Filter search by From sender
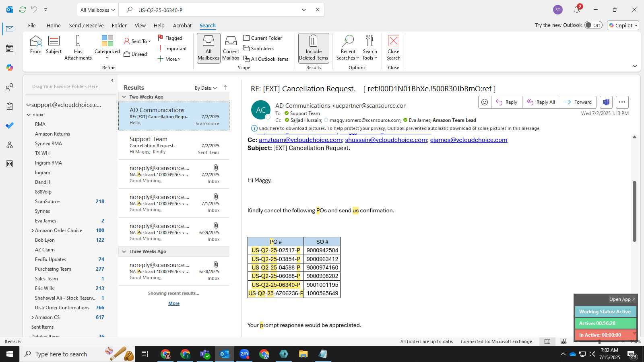This screenshot has height=362, width=644. (35, 45)
